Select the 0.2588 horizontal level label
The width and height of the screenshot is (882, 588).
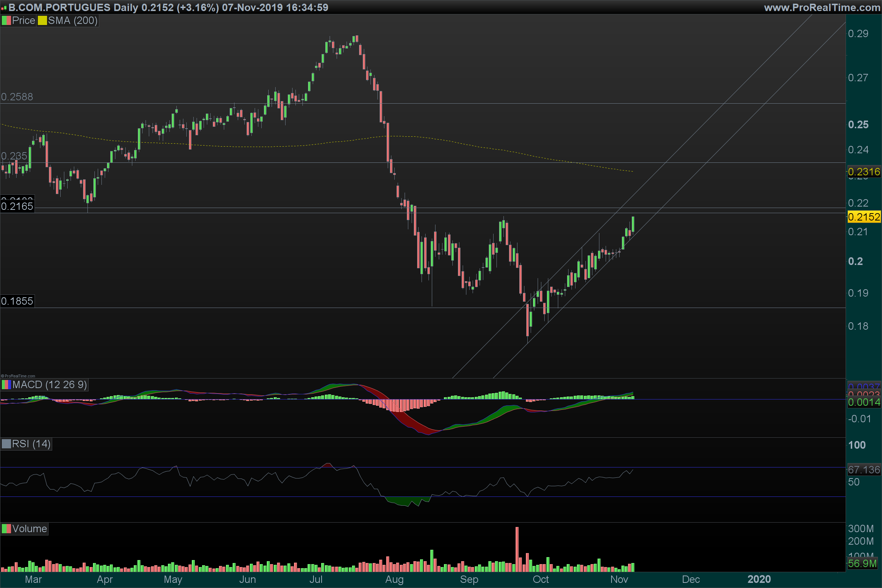click(x=17, y=97)
